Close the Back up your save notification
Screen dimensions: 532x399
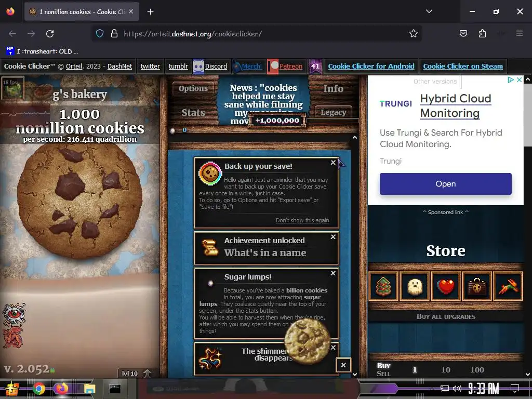click(x=333, y=163)
